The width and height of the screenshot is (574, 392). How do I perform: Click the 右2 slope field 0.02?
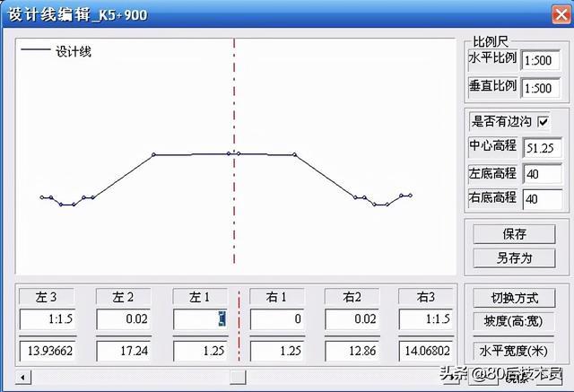coord(352,319)
